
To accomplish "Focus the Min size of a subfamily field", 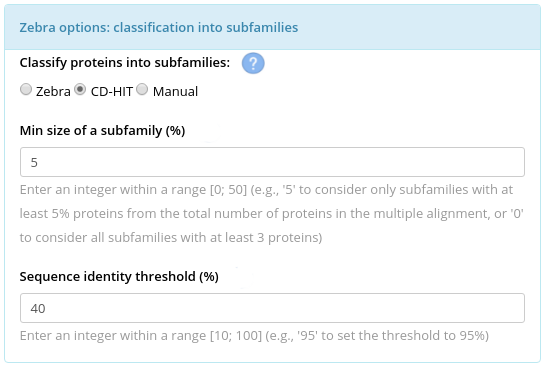I will tap(272, 162).
